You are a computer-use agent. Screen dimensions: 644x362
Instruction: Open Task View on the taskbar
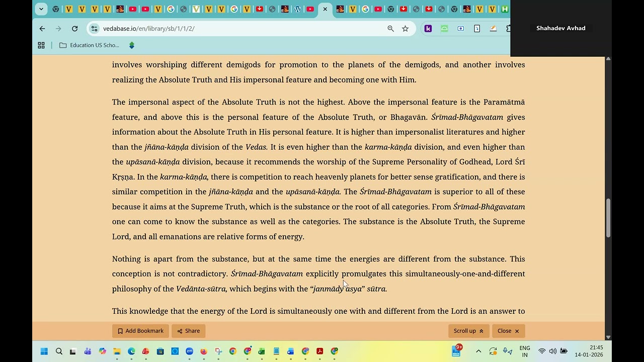(73, 351)
